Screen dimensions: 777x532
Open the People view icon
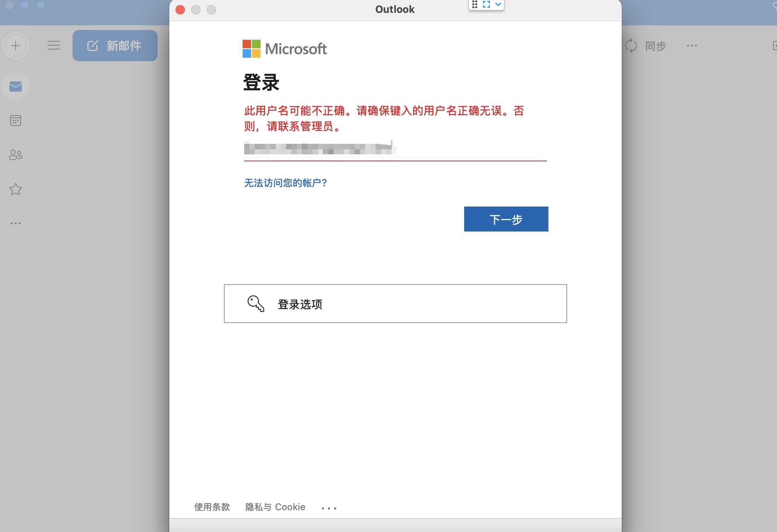pos(15,154)
